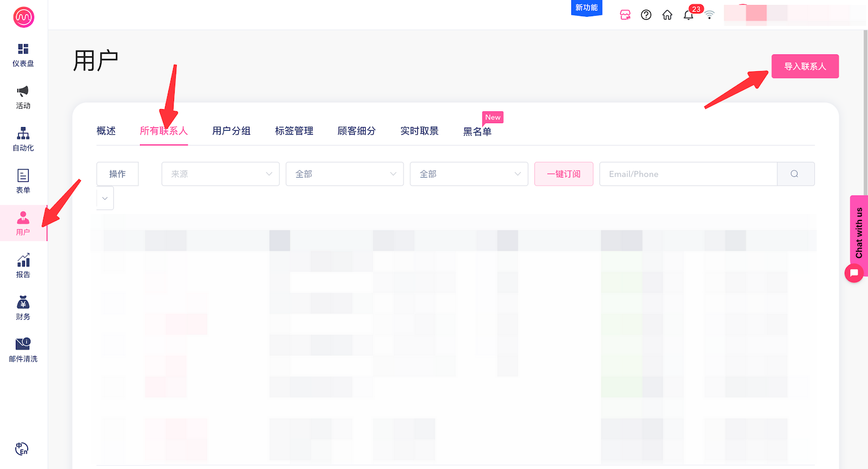The height and width of the screenshot is (469, 868).
Task: Open the 表单 forms icon
Action: coord(23,176)
